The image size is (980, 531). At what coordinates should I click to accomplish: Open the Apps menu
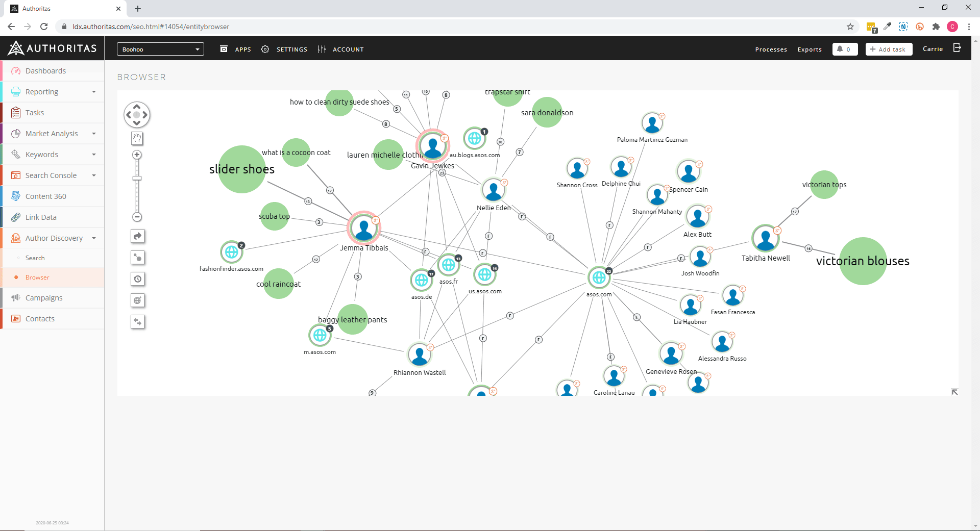pos(235,49)
